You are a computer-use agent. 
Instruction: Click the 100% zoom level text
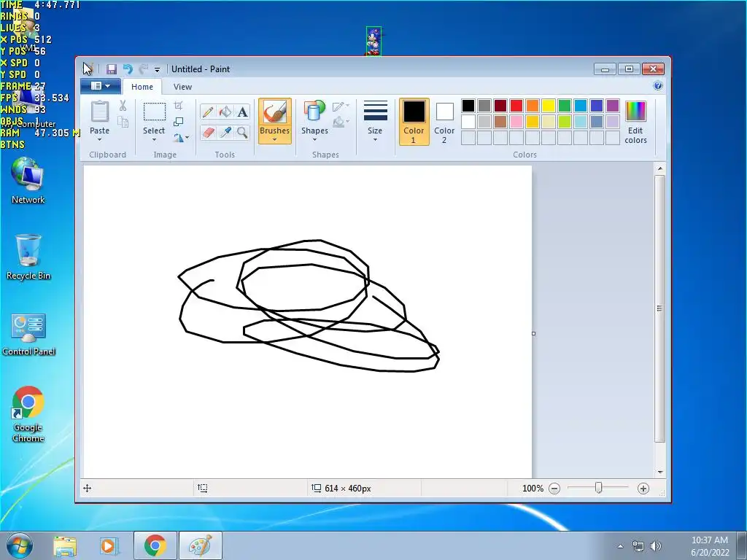pyautogui.click(x=533, y=489)
